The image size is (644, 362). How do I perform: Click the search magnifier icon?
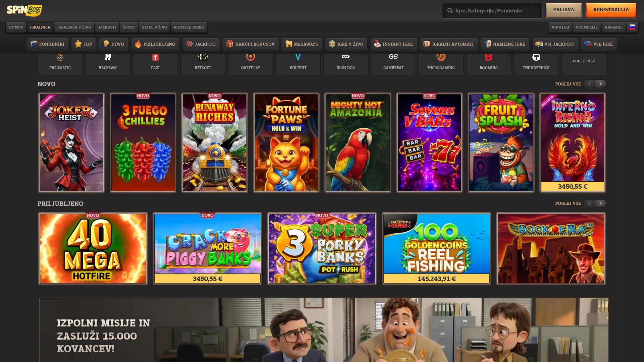(x=450, y=11)
